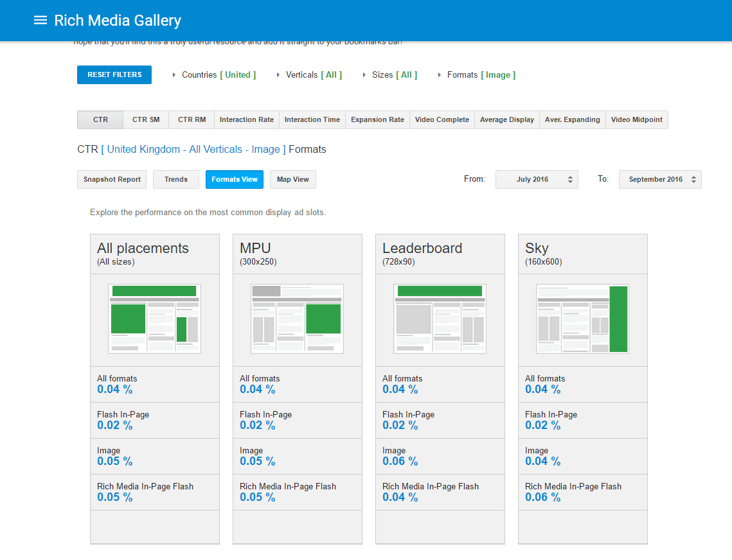Open the navigation hamburger menu
Viewport: 732px width, 560px height.
click(x=40, y=20)
